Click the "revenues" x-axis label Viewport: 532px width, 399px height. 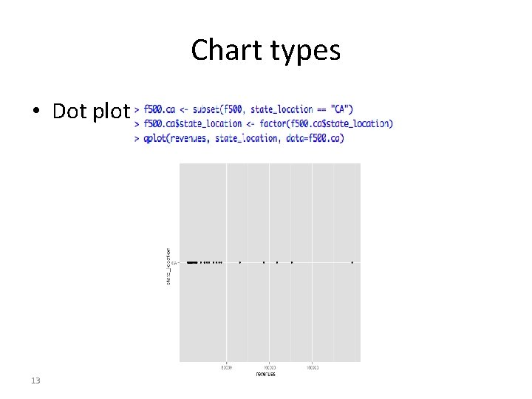tap(266, 374)
